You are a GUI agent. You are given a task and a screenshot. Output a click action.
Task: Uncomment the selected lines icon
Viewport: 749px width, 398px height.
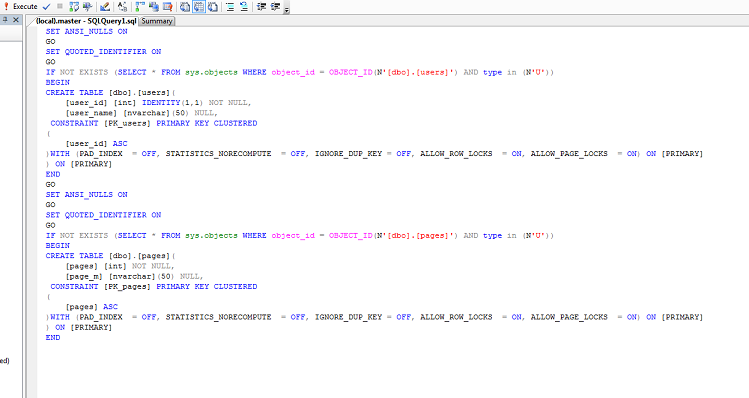coord(244,7)
